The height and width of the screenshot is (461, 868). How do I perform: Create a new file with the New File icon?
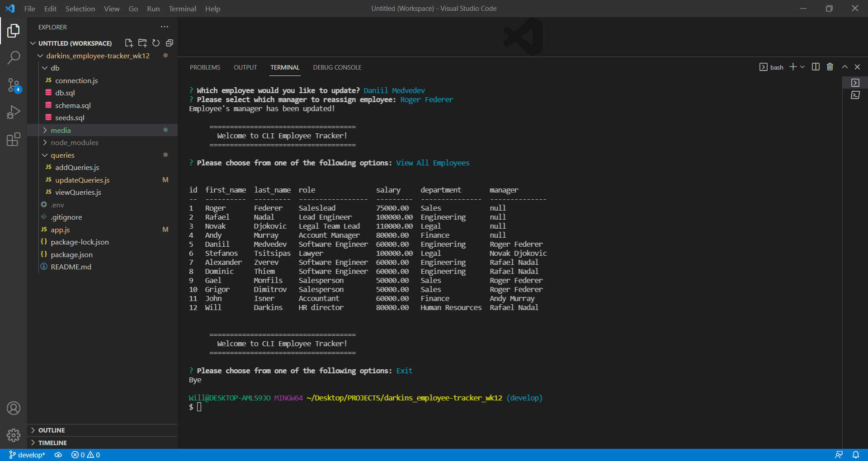(x=129, y=43)
